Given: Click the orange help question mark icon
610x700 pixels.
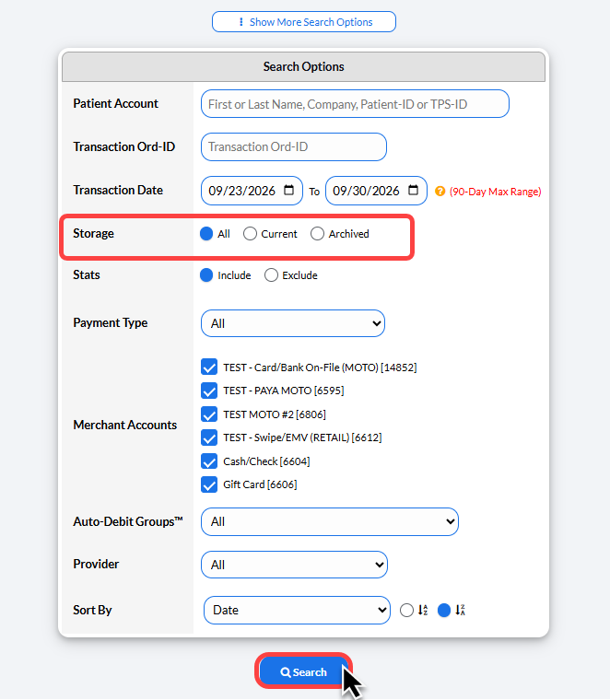Looking at the screenshot, I should (440, 191).
